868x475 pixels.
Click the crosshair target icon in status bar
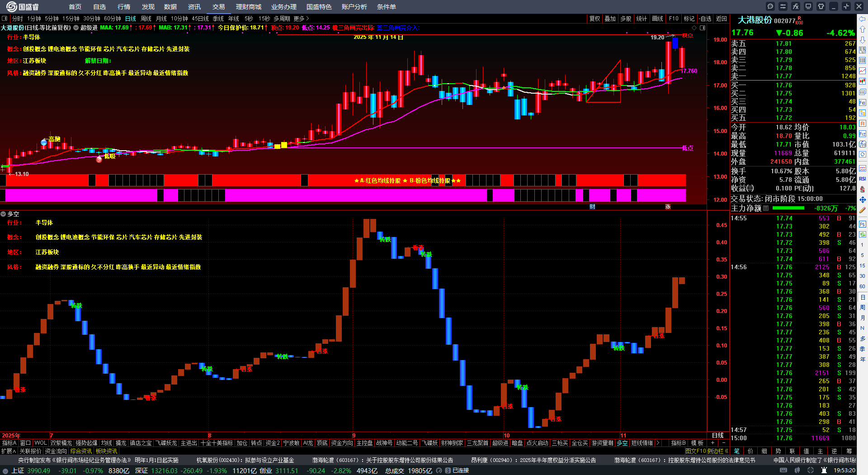[x=811, y=470]
